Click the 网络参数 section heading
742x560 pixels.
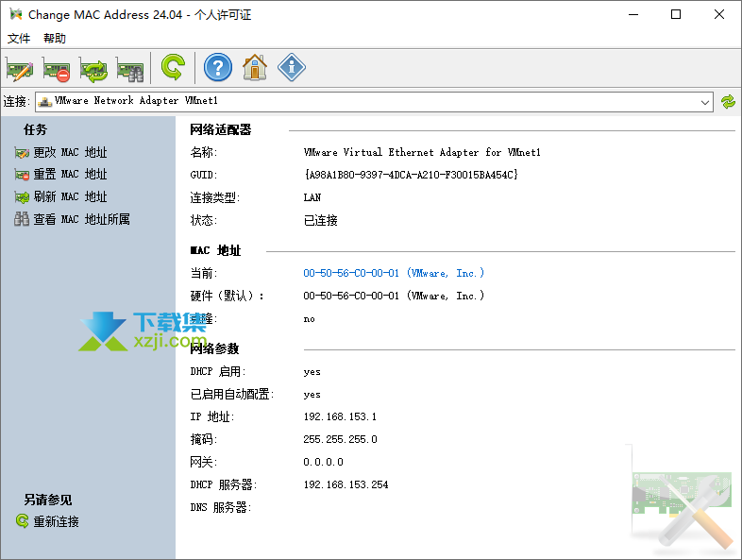(x=214, y=348)
